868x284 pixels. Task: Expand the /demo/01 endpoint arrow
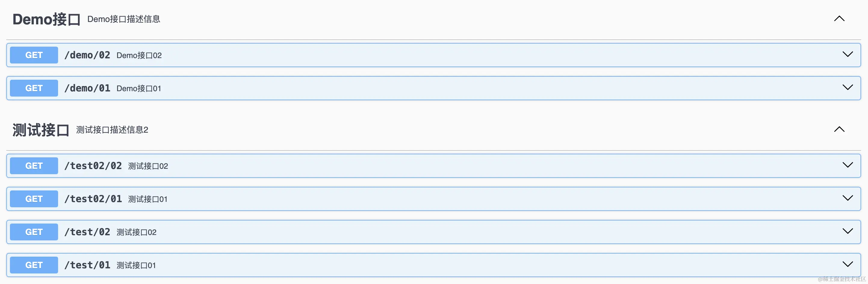pos(848,88)
